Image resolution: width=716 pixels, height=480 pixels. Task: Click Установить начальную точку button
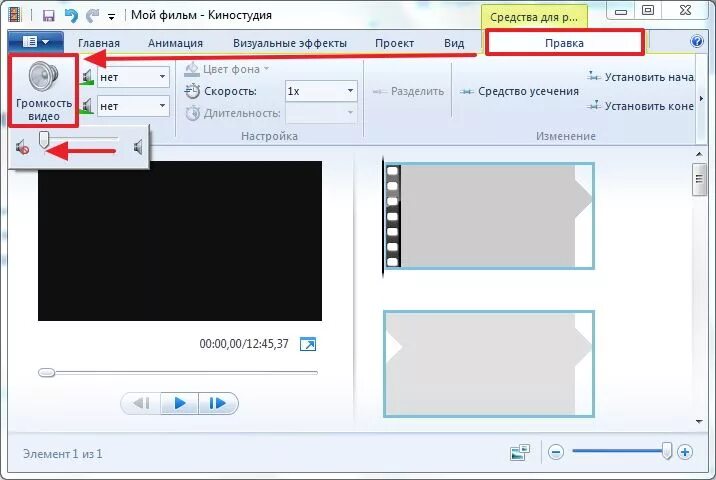640,77
